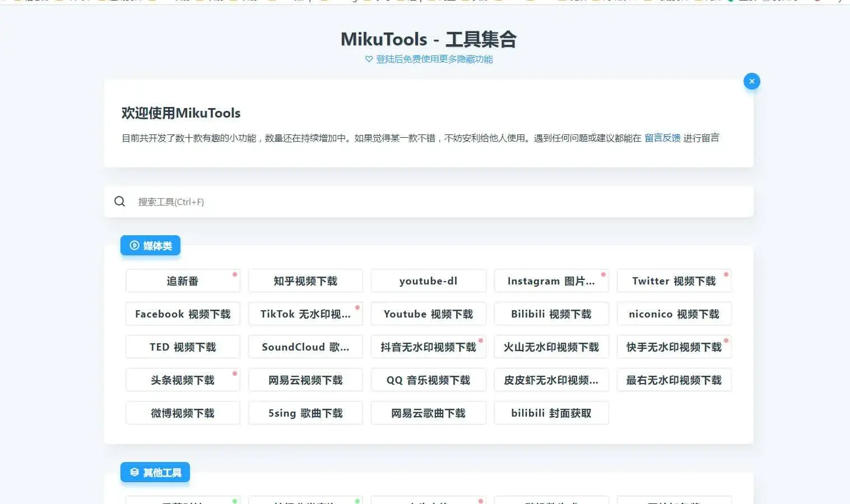850x504 pixels.
Task: Open the 网易云视频下载 tool
Action: (305, 380)
